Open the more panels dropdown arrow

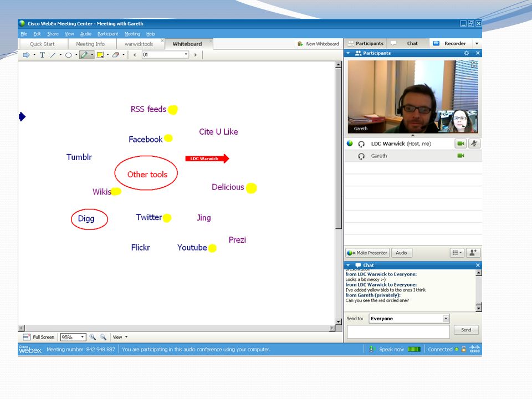477,43
